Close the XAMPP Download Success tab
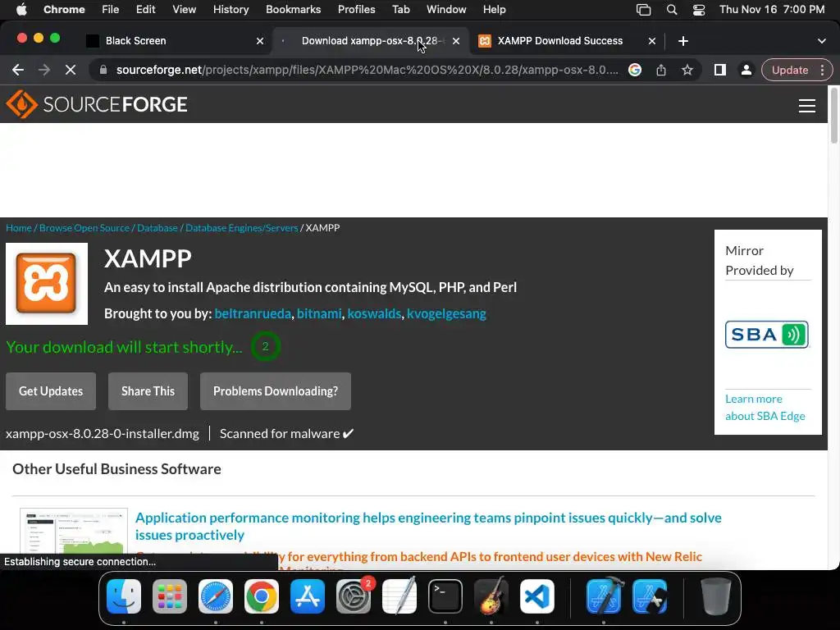Screen dimensions: 840x630 pyautogui.click(x=652, y=41)
